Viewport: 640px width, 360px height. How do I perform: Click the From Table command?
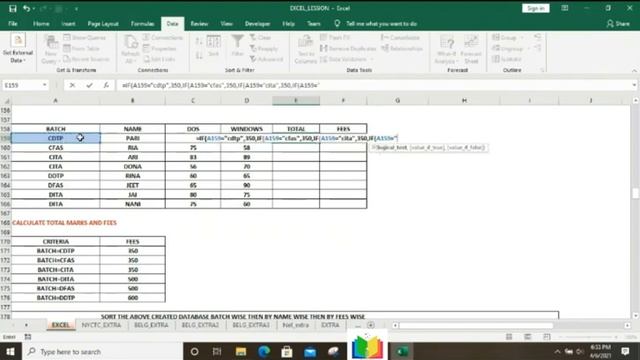coord(81,48)
